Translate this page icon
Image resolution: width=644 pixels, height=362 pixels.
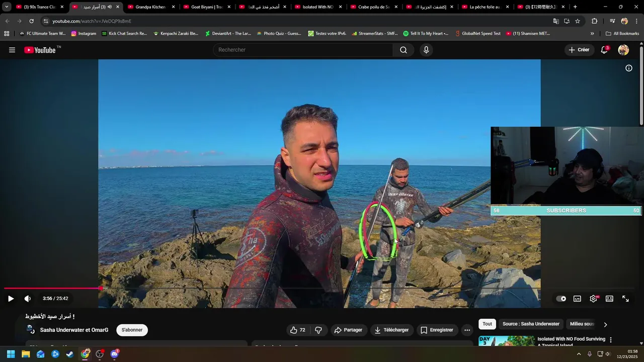(556, 21)
